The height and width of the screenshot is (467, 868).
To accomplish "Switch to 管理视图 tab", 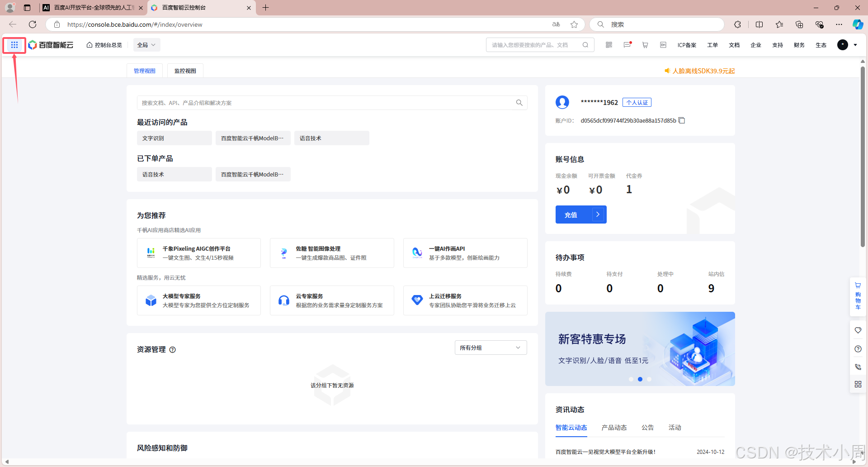I will (145, 71).
